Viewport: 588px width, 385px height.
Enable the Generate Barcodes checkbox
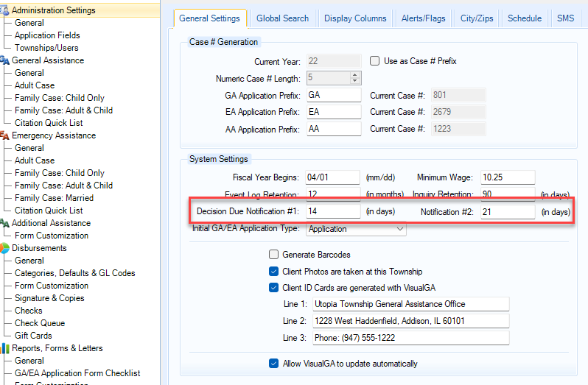click(274, 255)
